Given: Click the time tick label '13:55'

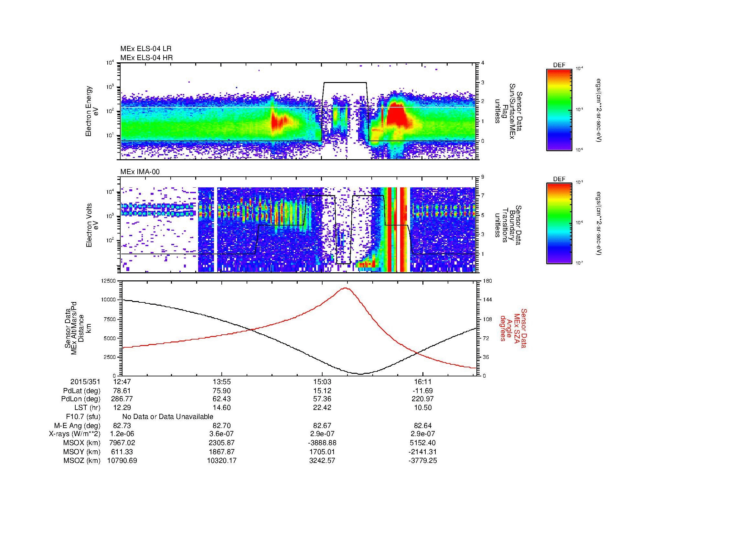Looking at the screenshot, I should pyautogui.click(x=222, y=382).
